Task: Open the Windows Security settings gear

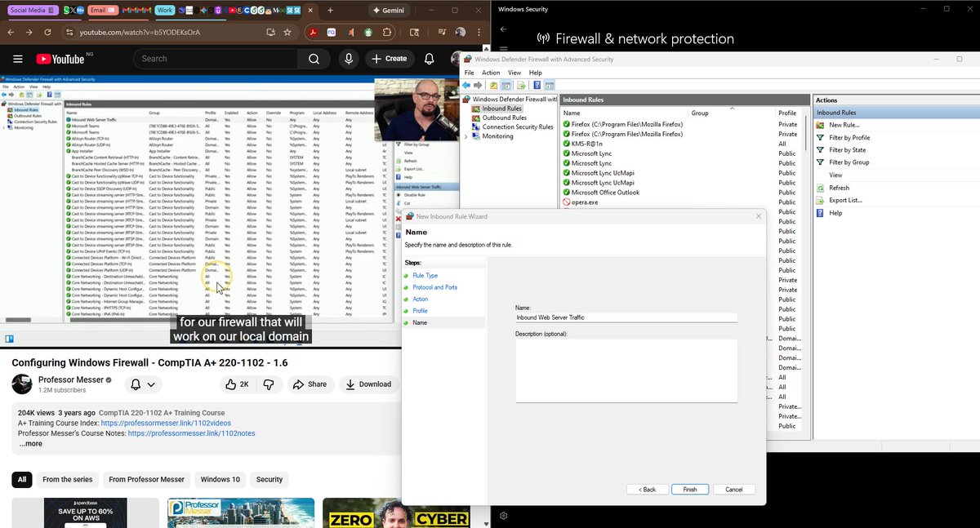Action: 503,516
